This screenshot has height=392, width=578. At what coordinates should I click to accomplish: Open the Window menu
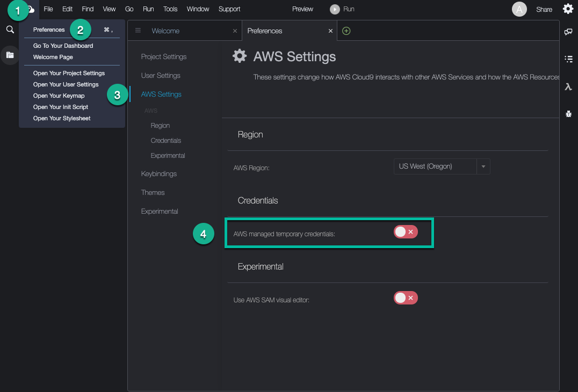coord(198,9)
